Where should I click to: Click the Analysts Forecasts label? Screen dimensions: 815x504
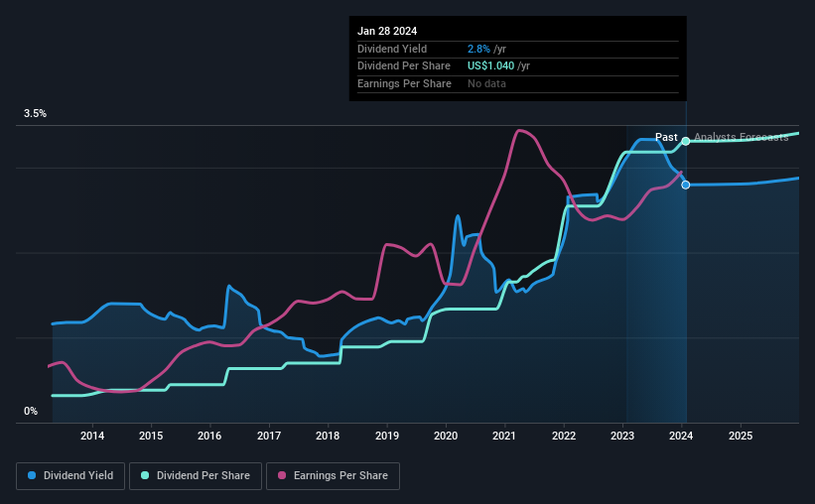tap(742, 137)
